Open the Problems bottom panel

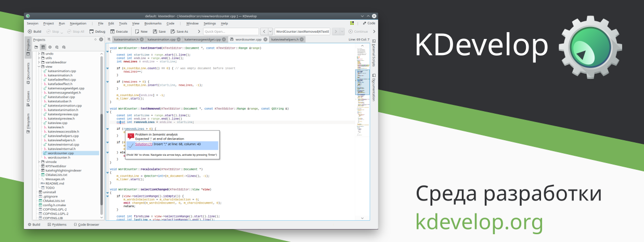[57, 224]
